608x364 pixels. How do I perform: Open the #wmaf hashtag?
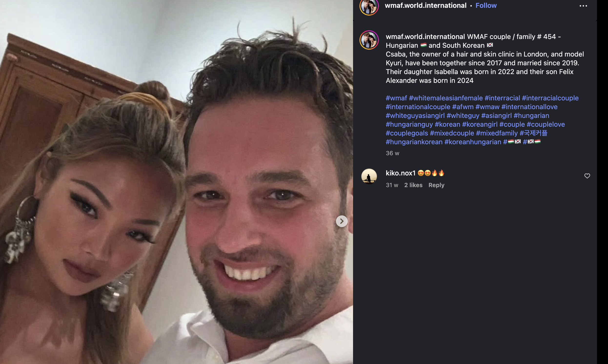pos(396,98)
